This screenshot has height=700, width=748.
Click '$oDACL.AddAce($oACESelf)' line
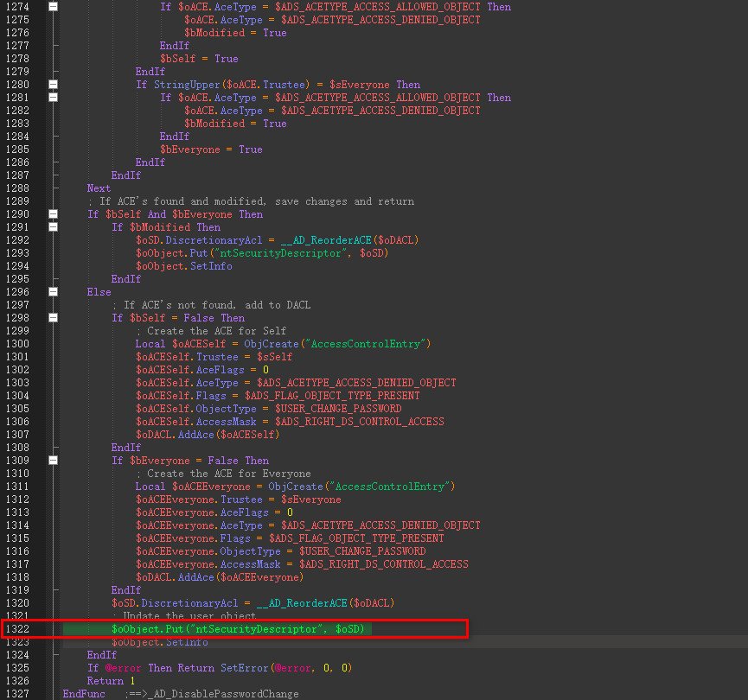click(x=208, y=435)
